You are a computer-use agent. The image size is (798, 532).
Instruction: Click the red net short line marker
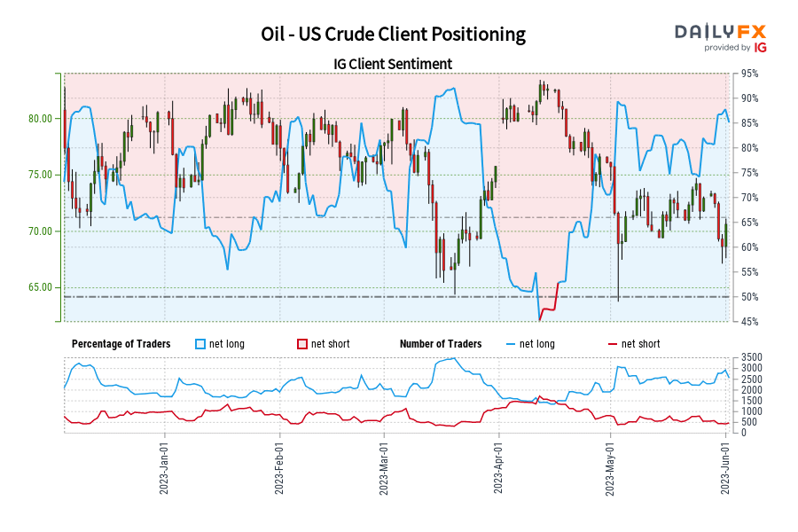611,344
